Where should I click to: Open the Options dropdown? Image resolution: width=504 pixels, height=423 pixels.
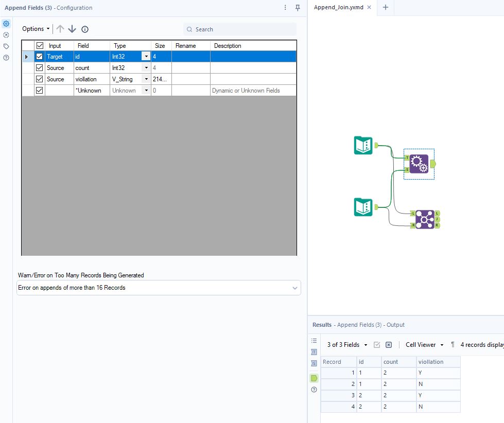34,29
